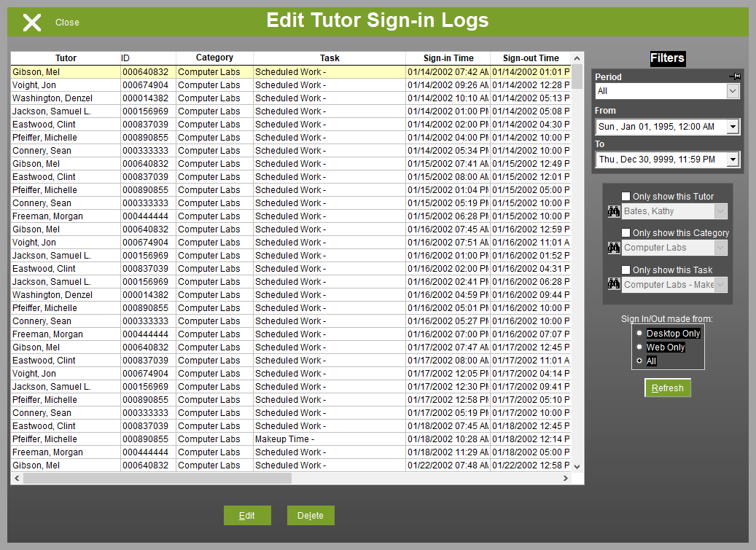Open the To date dropdown arrow
This screenshot has width=756, height=550.
[733, 160]
